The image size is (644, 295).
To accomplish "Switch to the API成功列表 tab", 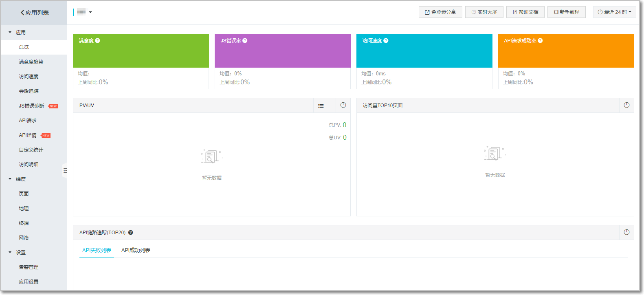I will (x=136, y=250).
